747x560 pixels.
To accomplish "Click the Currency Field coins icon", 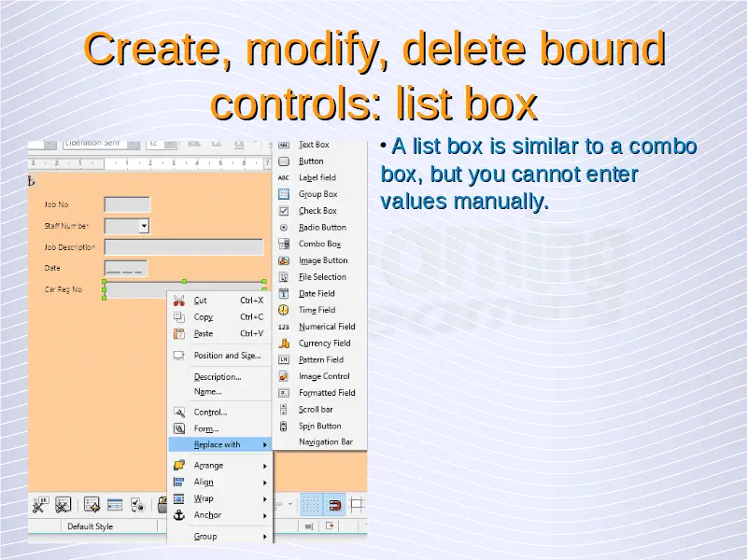I will pyautogui.click(x=284, y=343).
